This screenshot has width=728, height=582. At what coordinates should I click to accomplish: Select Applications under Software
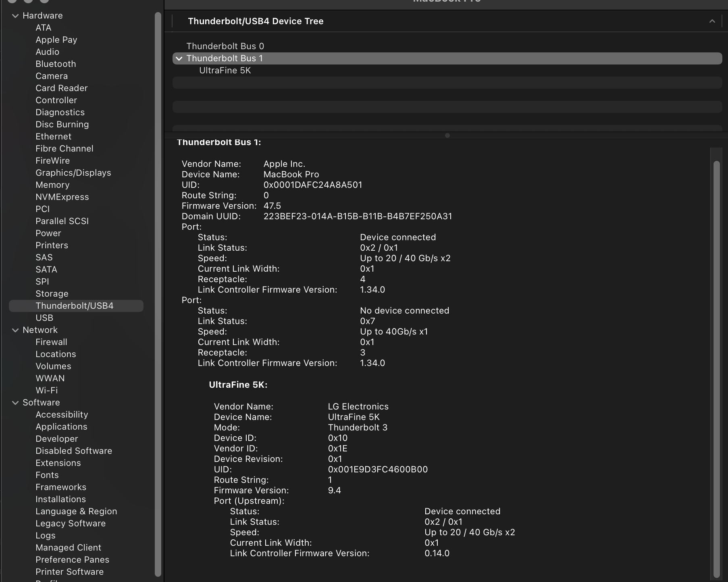click(61, 427)
